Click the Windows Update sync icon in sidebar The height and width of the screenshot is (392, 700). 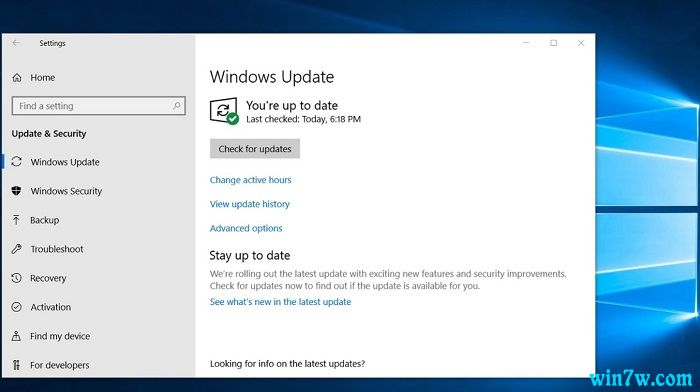pyautogui.click(x=17, y=162)
